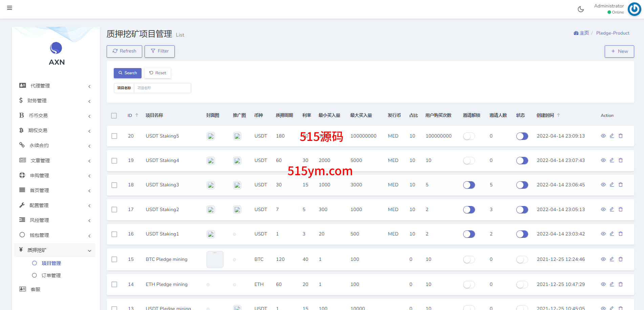Screen dimensions: 644x310
Task: Click the view eye icon for USDT Staking5
Action: tap(603, 136)
